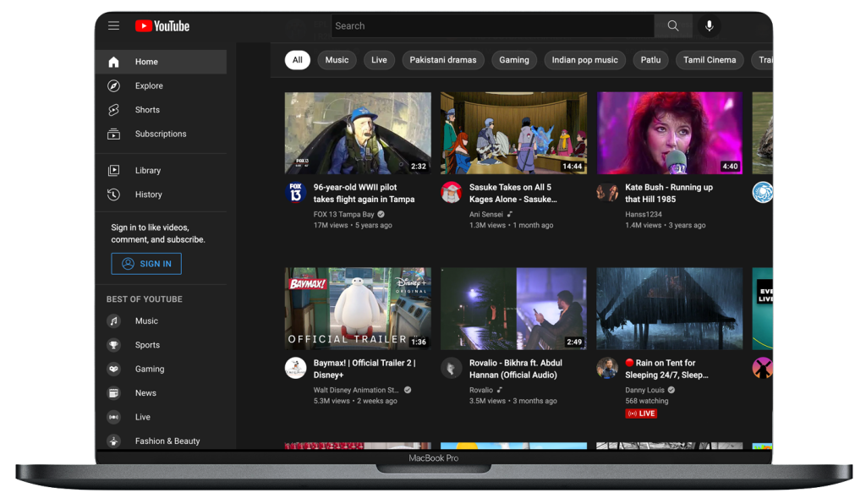Viewport: 866px width, 504px height.
Task: Click the Shorts icon
Action: click(114, 110)
